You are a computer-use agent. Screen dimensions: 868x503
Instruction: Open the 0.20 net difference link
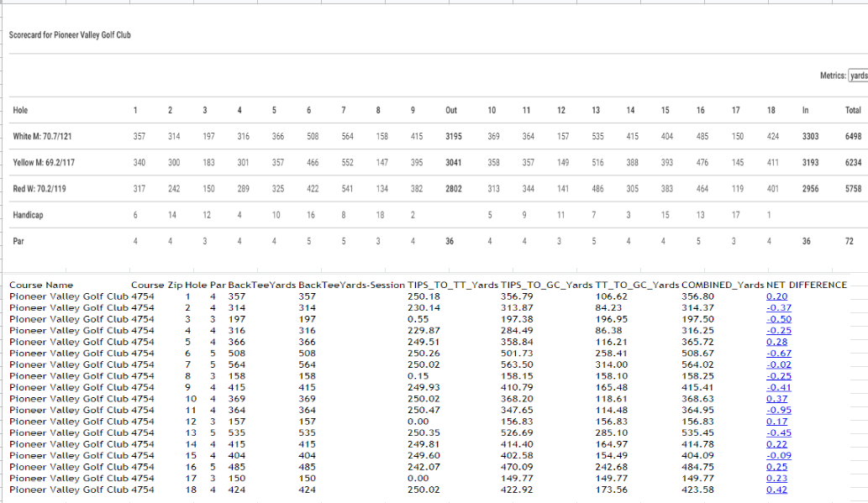(776, 296)
